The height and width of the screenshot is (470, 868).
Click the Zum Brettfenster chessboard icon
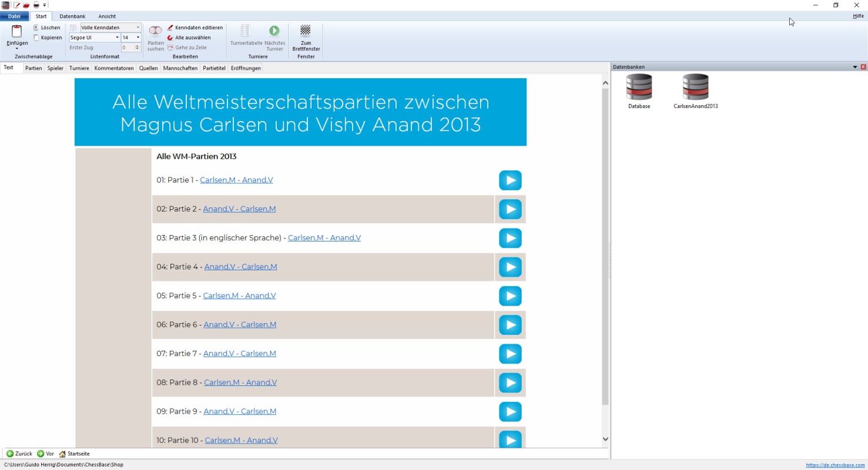click(306, 38)
